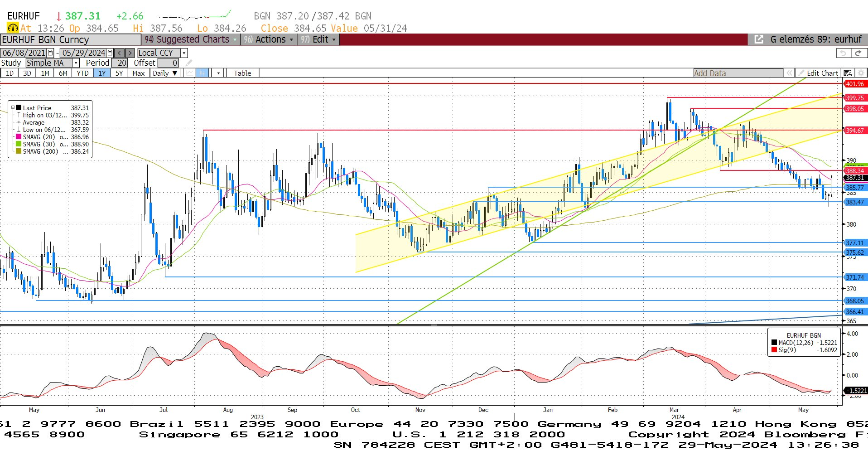Click the pencil icon beside the Offset field
This screenshot has width=868, height=470.
[189, 63]
